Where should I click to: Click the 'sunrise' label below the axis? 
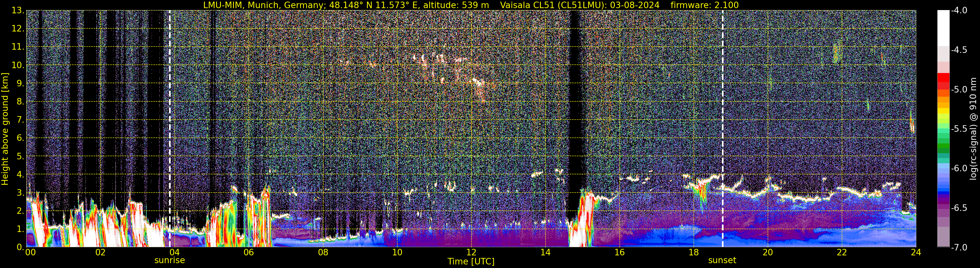(170, 261)
